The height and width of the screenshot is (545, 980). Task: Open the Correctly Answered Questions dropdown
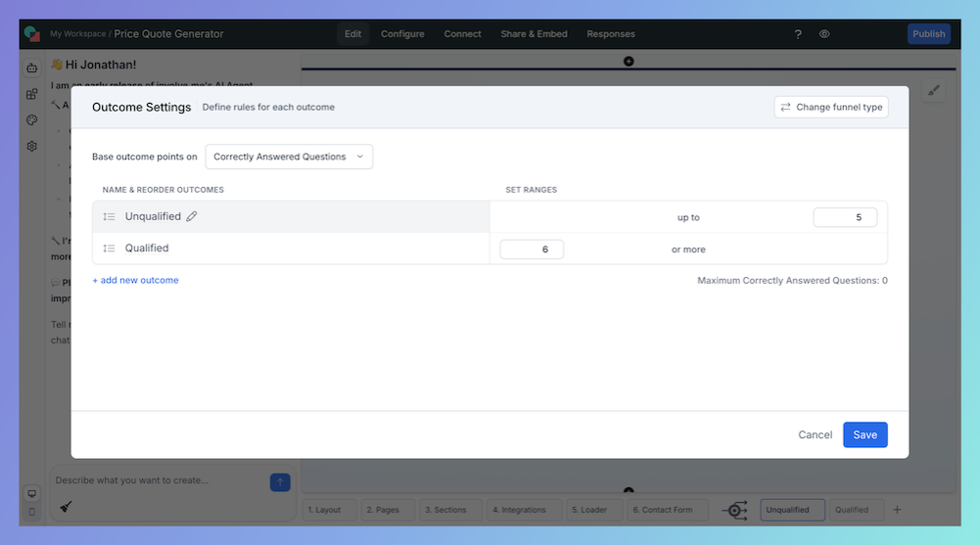coord(289,157)
